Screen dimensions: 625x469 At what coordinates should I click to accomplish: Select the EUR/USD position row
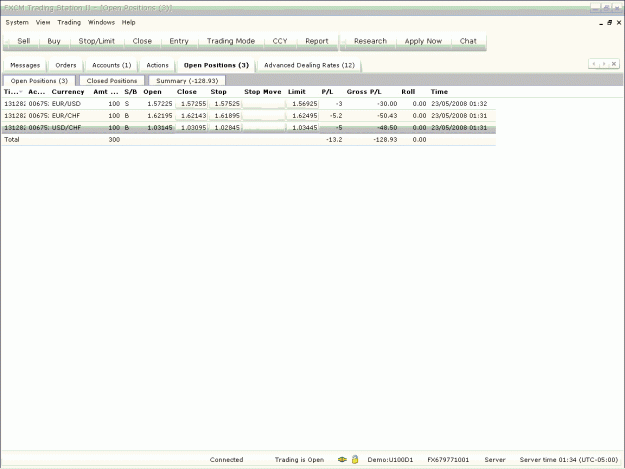pyautogui.click(x=249, y=104)
